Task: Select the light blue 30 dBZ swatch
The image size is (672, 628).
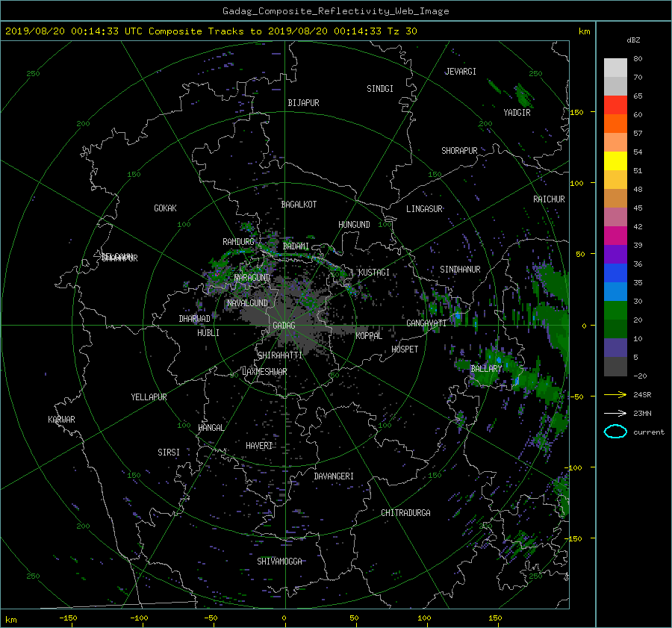Action: pos(615,291)
